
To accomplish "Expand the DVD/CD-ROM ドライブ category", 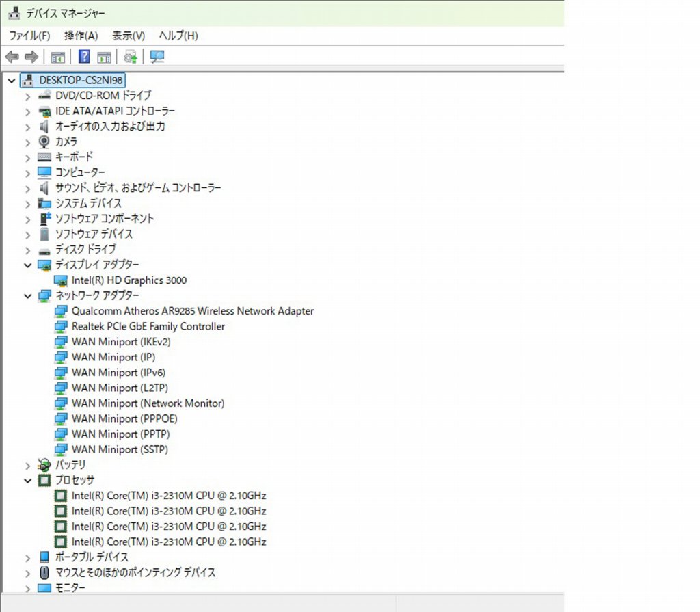I will tap(27, 96).
